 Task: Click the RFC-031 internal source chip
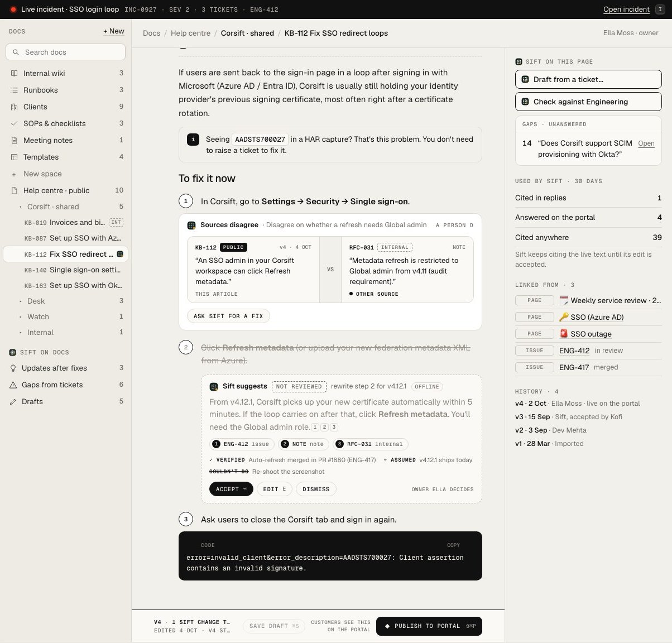pos(371,444)
